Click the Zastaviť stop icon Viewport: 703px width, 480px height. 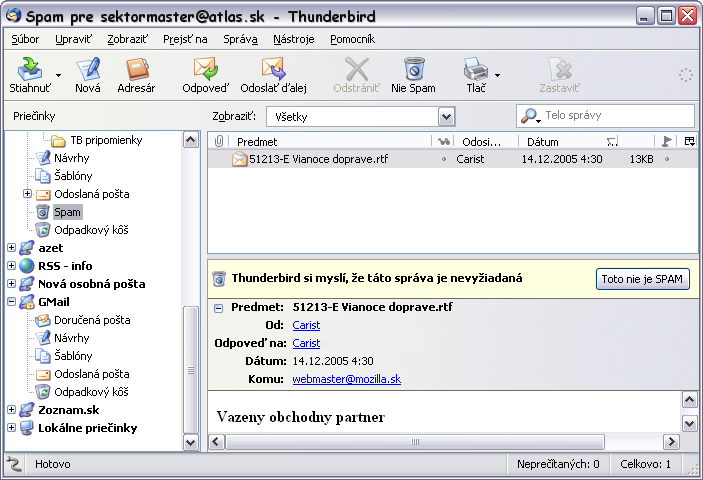click(x=560, y=69)
